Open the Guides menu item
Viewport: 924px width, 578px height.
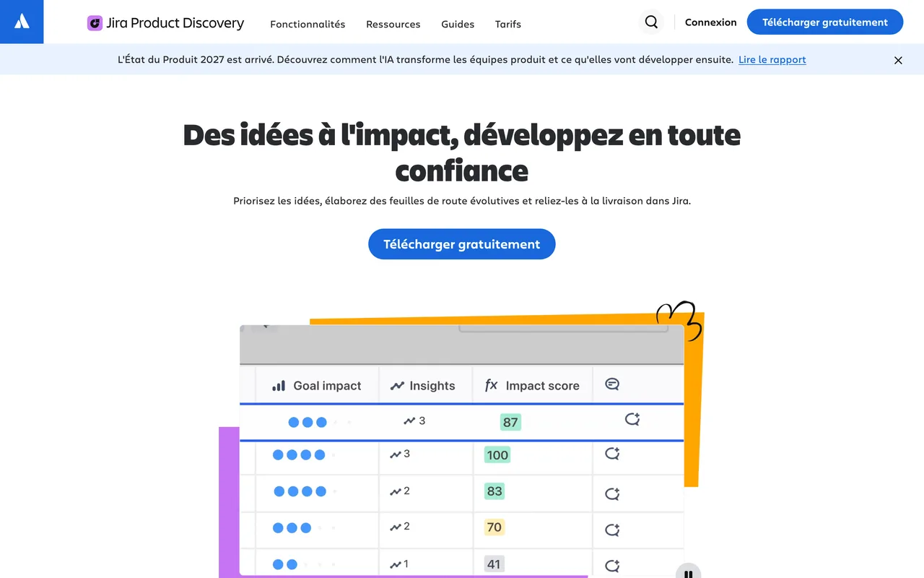coord(458,24)
